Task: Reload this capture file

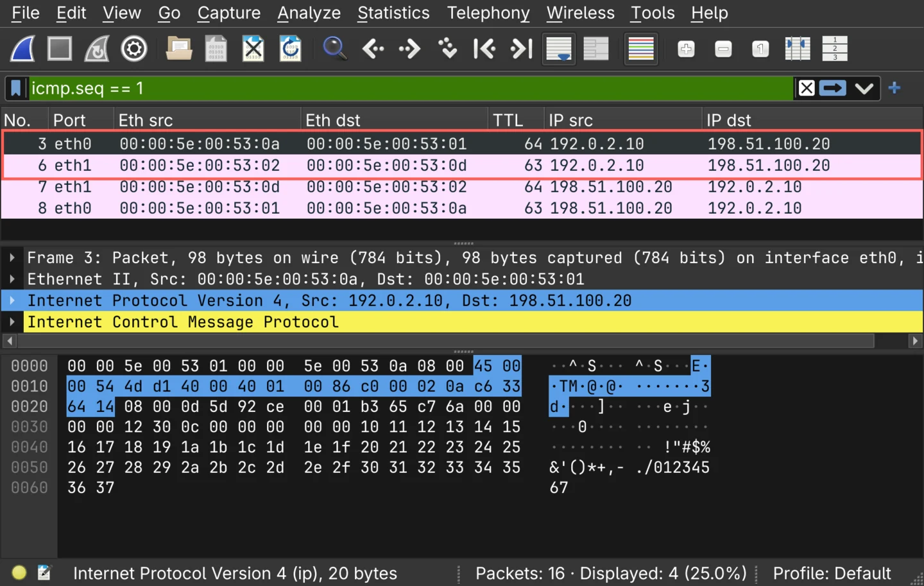Action: coord(290,49)
